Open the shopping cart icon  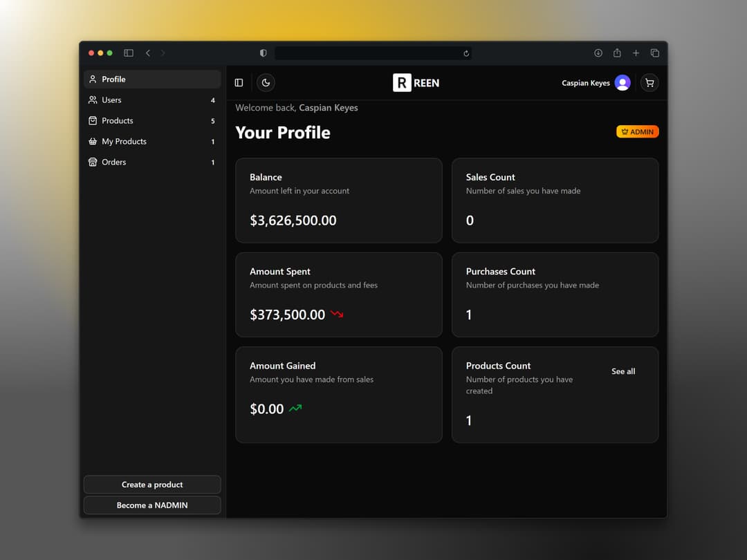click(x=649, y=83)
